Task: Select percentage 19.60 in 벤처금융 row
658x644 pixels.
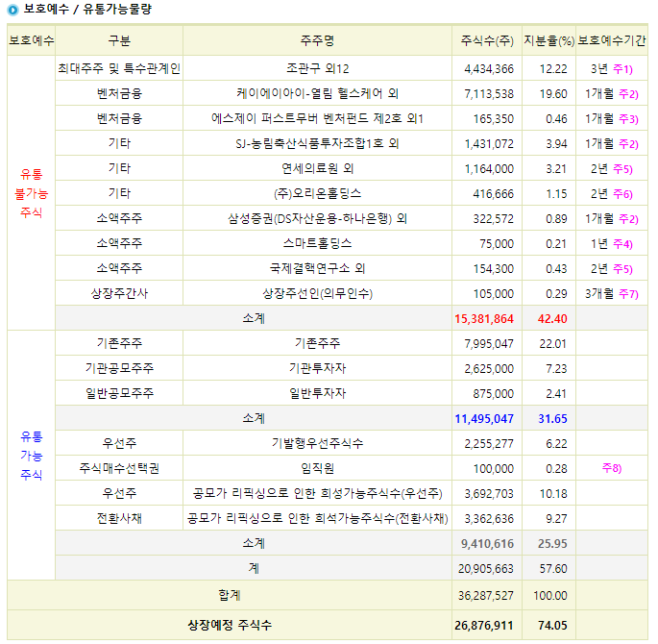Action: pyautogui.click(x=553, y=94)
